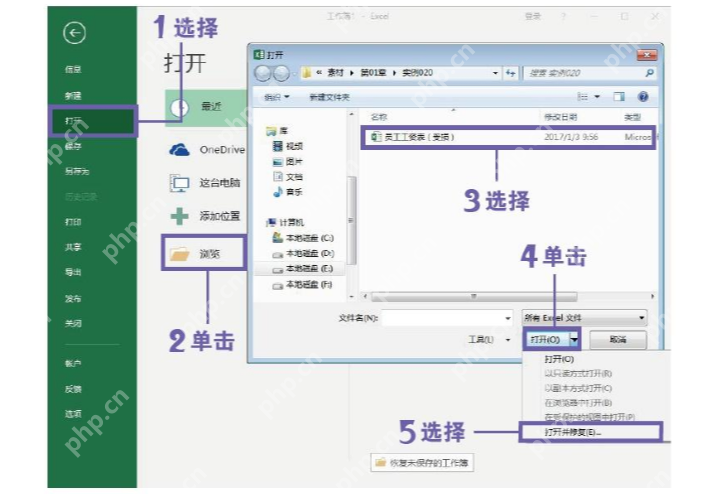The width and height of the screenshot is (720, 494).
Task: Open dialog help question-mark icon
Action: [x=643, y=96]
